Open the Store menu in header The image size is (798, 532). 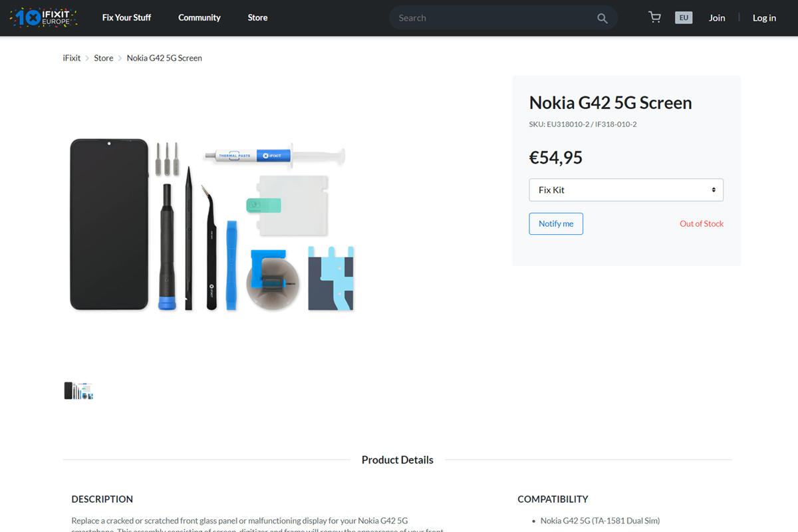pos(257,18)
